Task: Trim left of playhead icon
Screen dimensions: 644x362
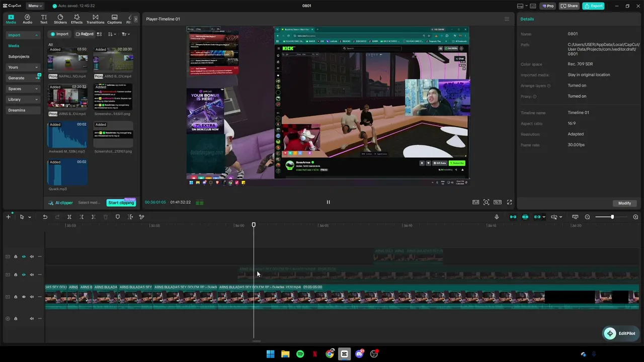Action: 82,217
